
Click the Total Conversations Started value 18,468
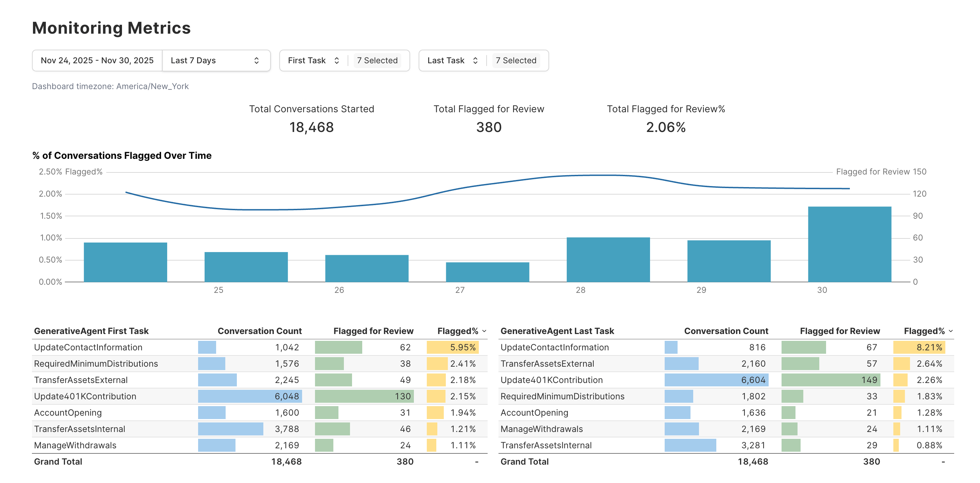(312, 127)
